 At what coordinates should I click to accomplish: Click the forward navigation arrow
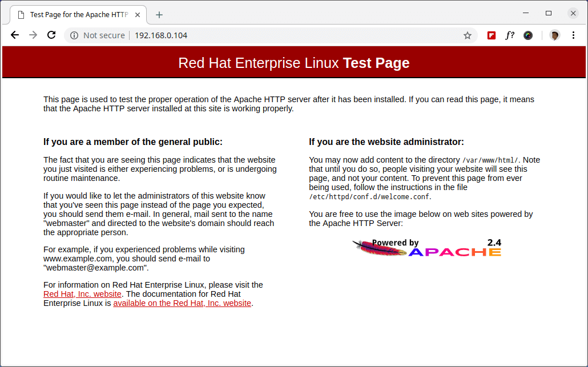[33, 35]
